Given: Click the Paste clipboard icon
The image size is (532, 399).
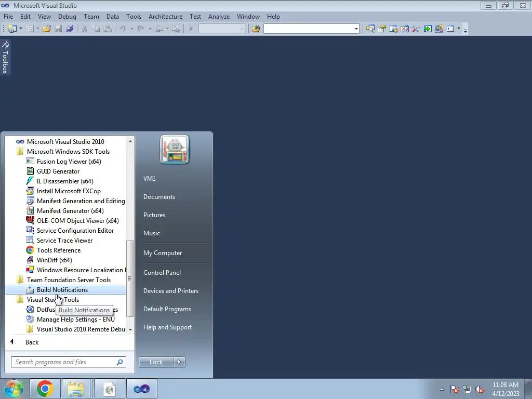Looking at the screenshot, I should point(108,29).
